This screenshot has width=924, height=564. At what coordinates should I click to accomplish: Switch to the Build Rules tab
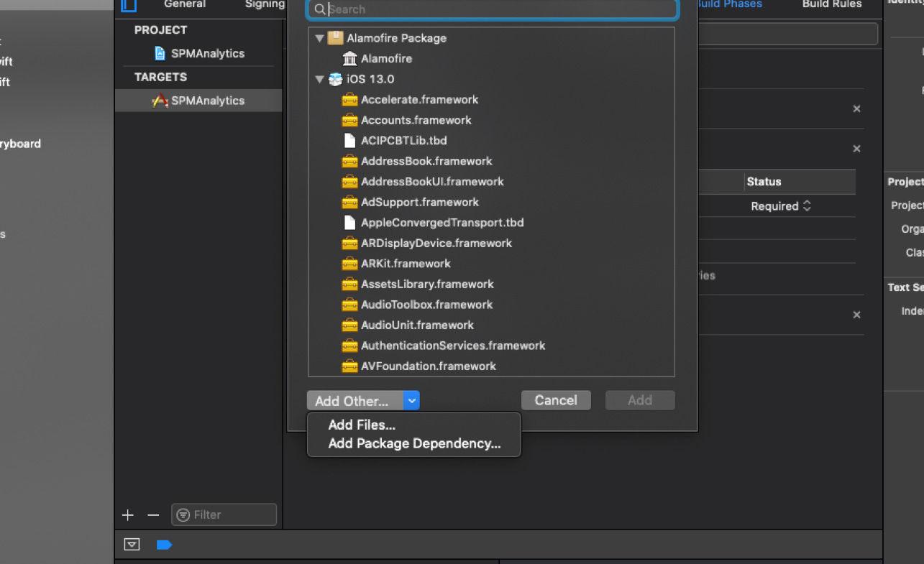(x=832, y=4)
